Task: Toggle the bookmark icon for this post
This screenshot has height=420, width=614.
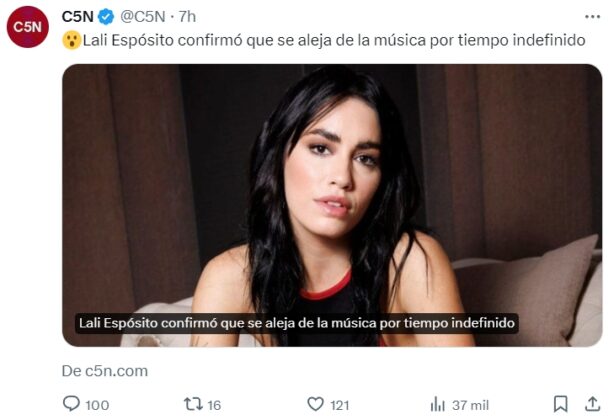Action: (x=560, y=404)
